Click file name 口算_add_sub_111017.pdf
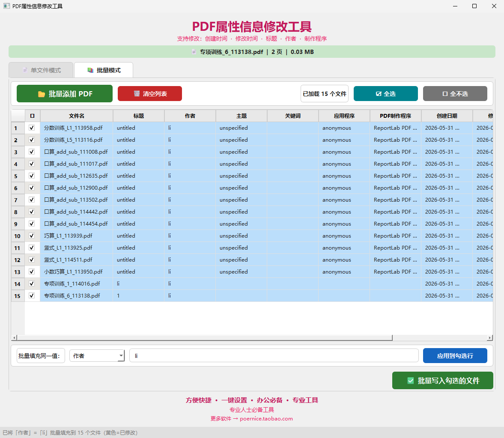 76,164
